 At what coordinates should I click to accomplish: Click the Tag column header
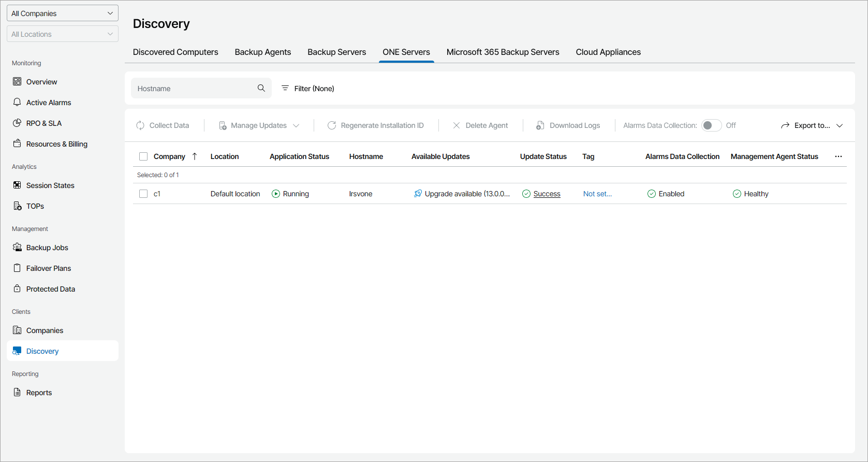click(x=589, y=156)
